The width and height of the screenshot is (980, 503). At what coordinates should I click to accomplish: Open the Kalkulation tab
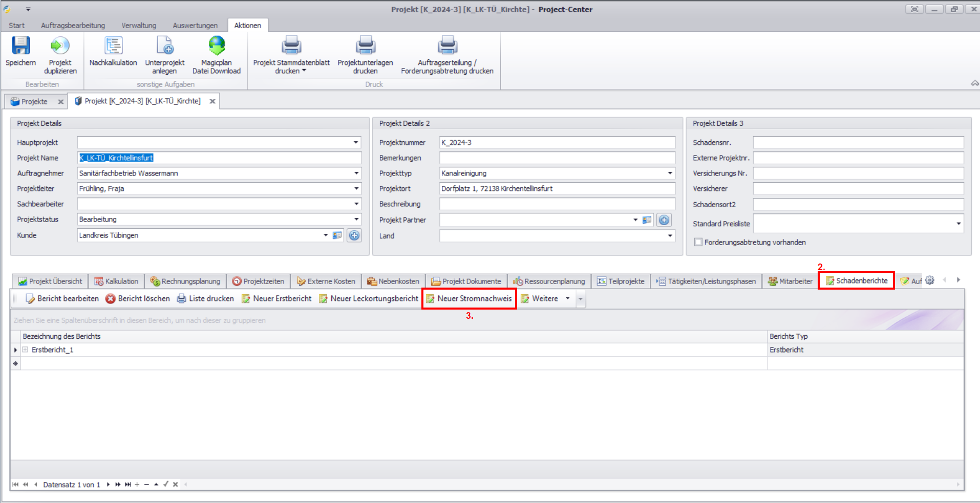click(x=116, y=281)
